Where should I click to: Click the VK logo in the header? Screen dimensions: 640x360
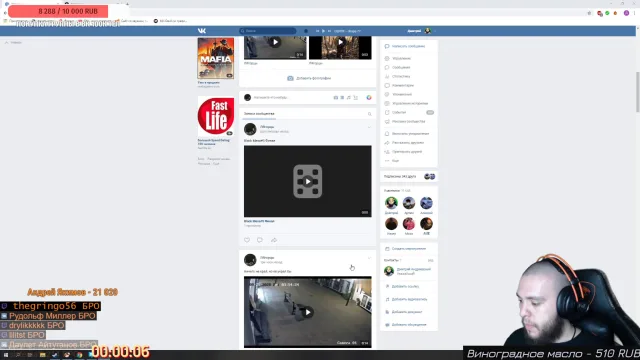tap(202, 31)
